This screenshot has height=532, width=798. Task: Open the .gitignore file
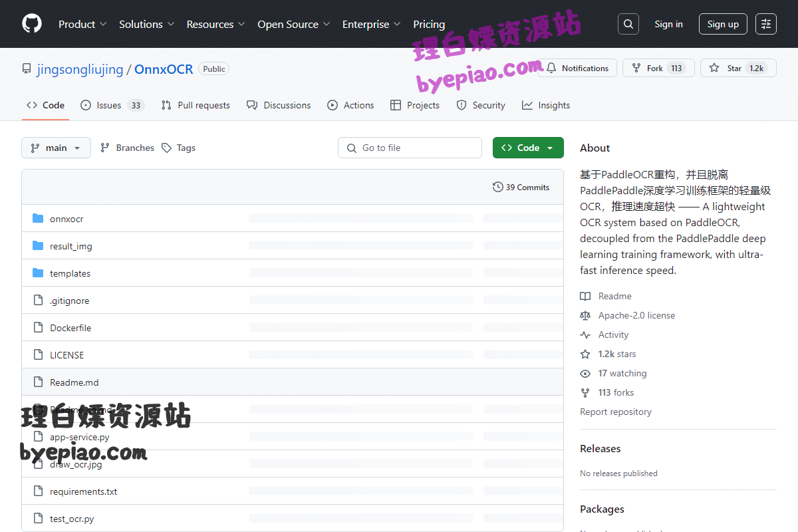pos(69,301)
